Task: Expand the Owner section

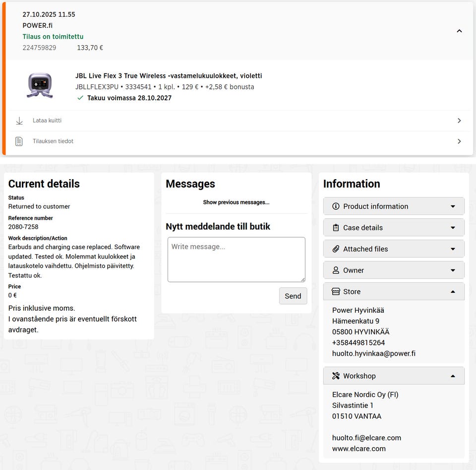Action: coord(394,270)
